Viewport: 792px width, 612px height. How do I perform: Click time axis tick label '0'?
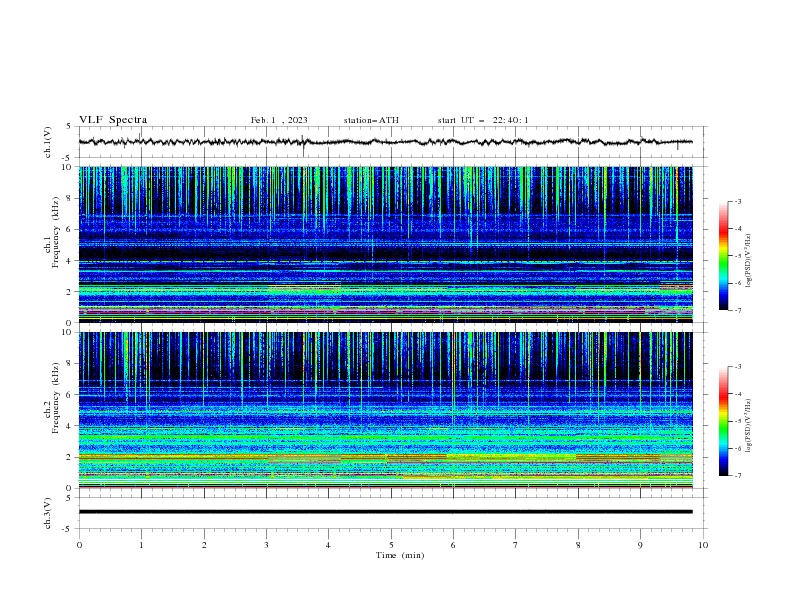79,545
